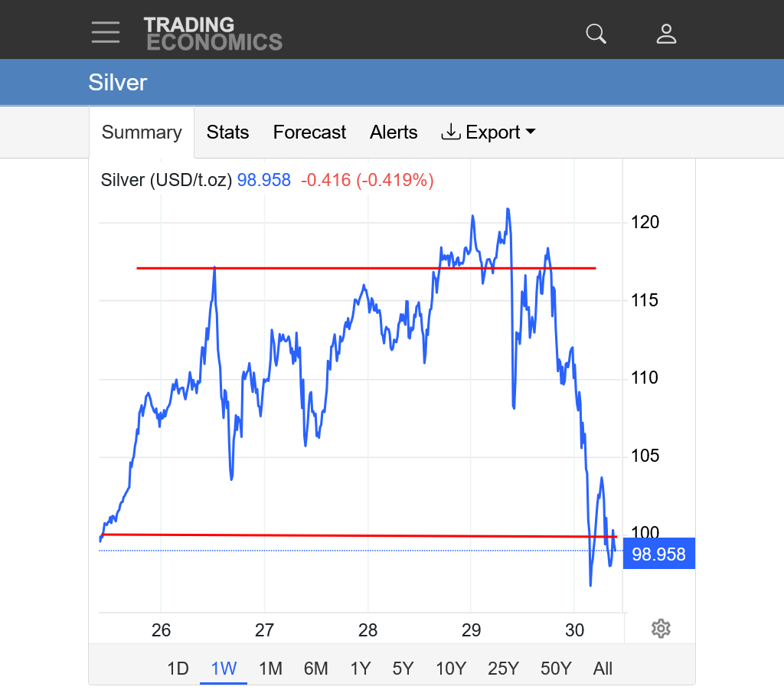Expand the Export dropdown
Screen dimensions: 784x690
(x=488, y=132)
